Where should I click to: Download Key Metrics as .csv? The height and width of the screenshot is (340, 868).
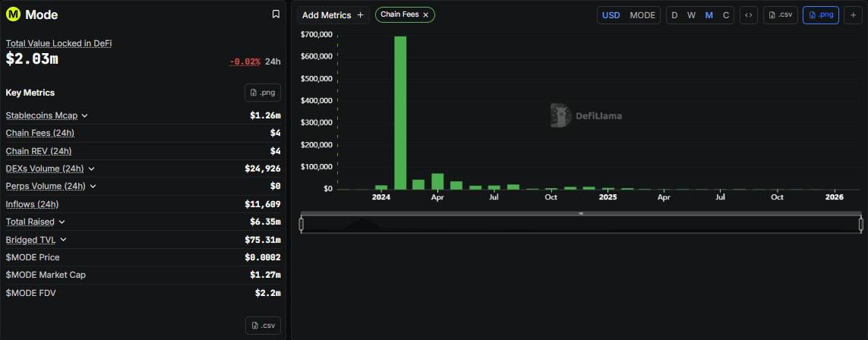[x=263, y=325]
